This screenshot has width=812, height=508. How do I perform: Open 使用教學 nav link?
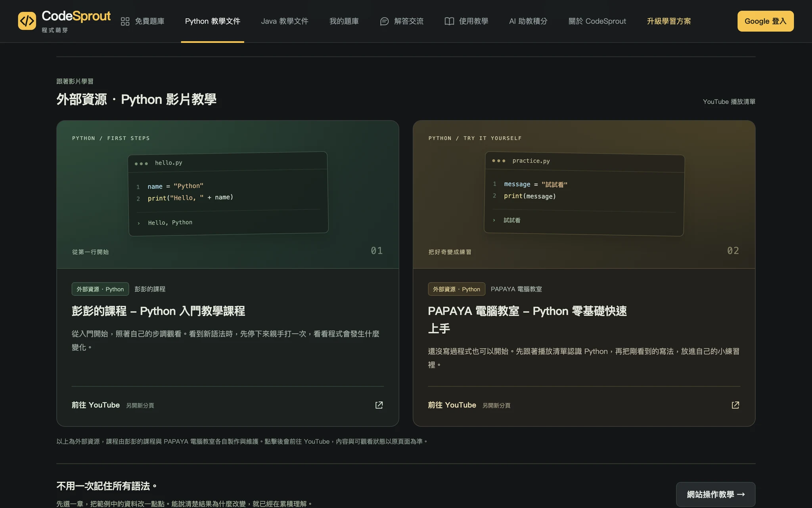tap(466, 21)
